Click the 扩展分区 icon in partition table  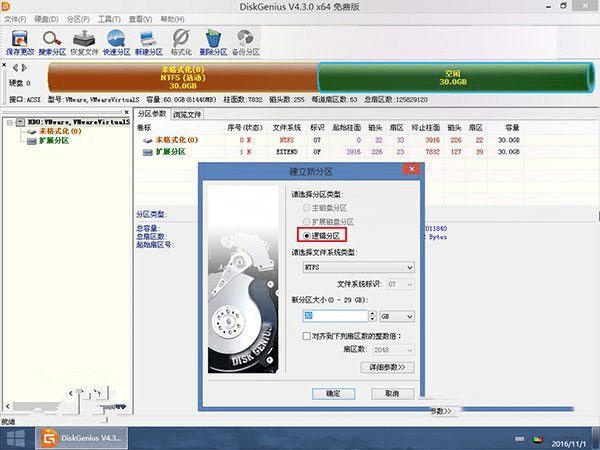pos(147,152)
